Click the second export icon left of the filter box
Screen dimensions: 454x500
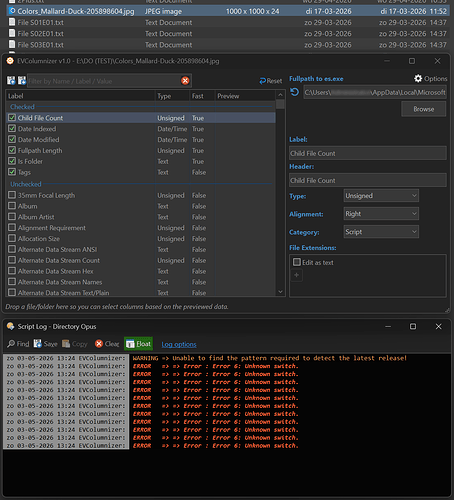point(22,80)
